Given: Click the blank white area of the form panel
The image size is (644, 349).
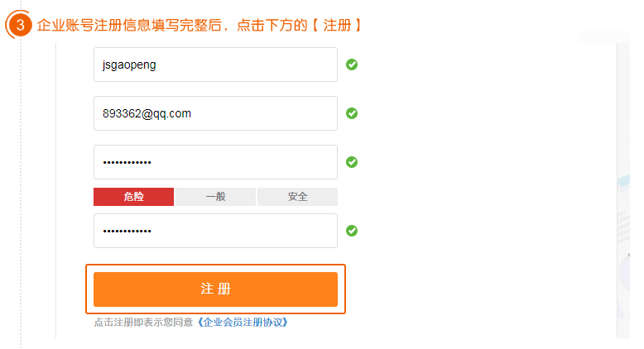Looking at the screenshot, I should [484, 184].
